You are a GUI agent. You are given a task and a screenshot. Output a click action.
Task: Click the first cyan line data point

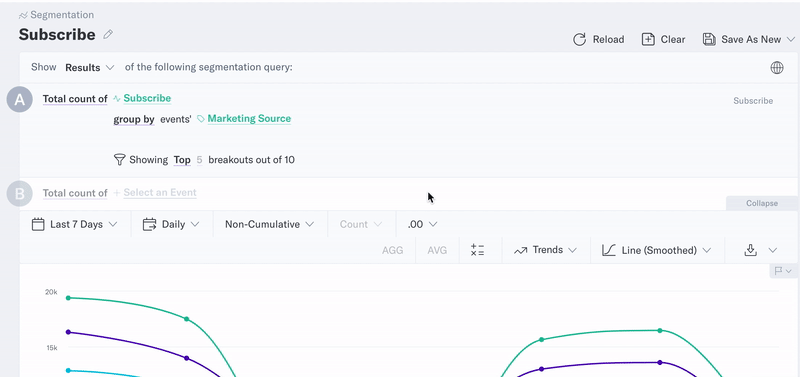[x=68, y=370]
